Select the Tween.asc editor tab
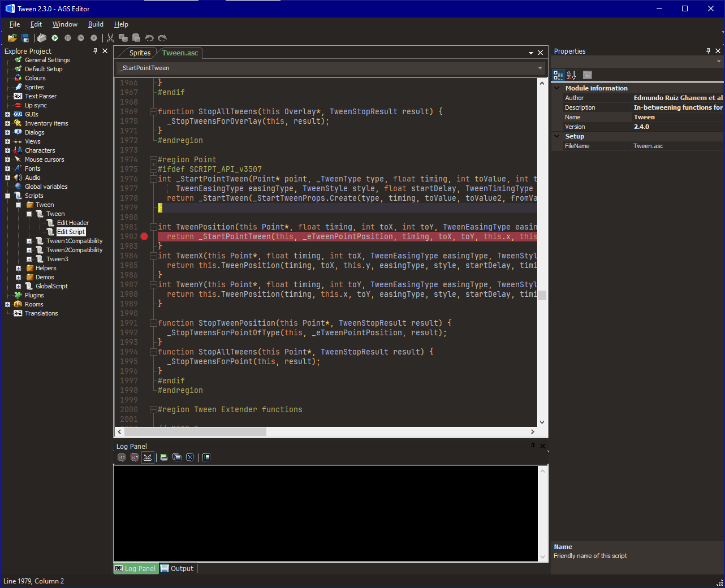Viewport: 725px width, 588px height. tap(180, 53)
